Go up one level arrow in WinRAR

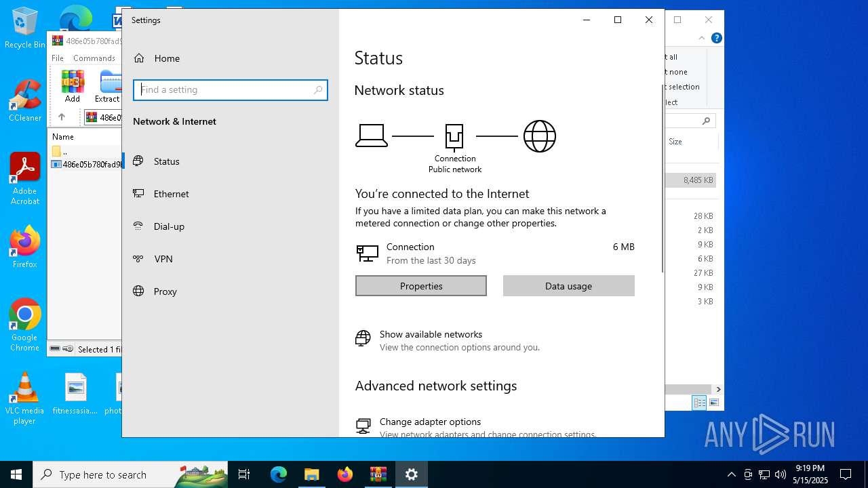(x=61, y=117)
